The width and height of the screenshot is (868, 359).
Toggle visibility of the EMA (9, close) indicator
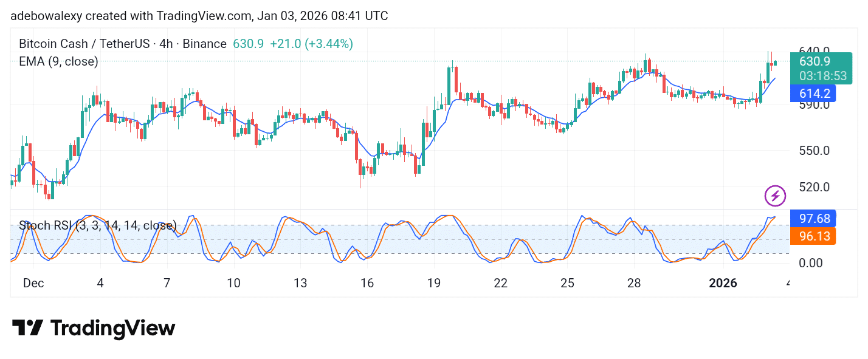pos(57,61)
